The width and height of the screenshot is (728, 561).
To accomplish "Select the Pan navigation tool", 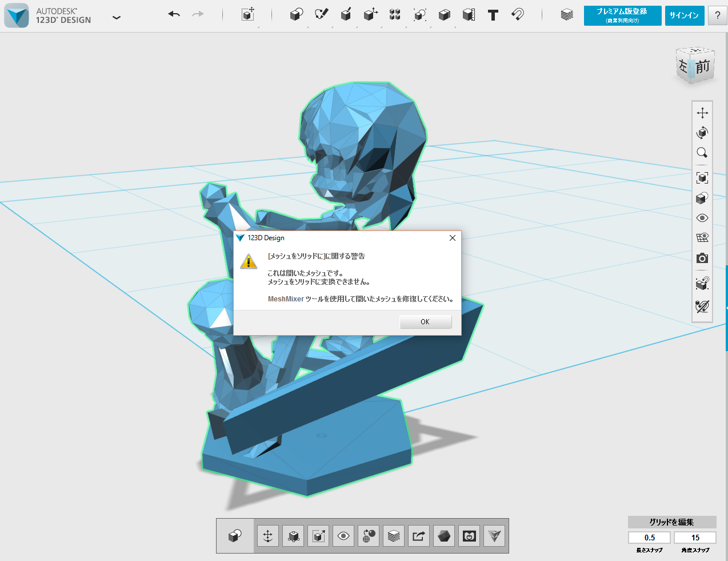I will pos(702,113).
